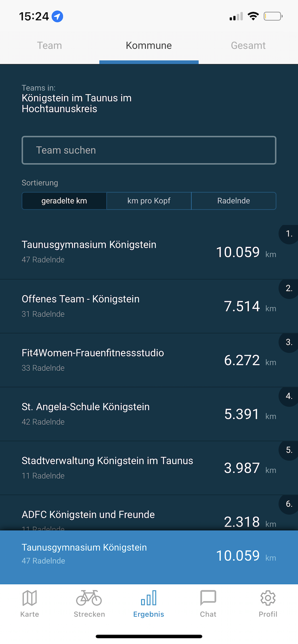The height and width of the screenshot is (644, 298).
Task: Open first-ranked Taunusgymnasium Königstein entry
Action: click(x=149, y=252)
